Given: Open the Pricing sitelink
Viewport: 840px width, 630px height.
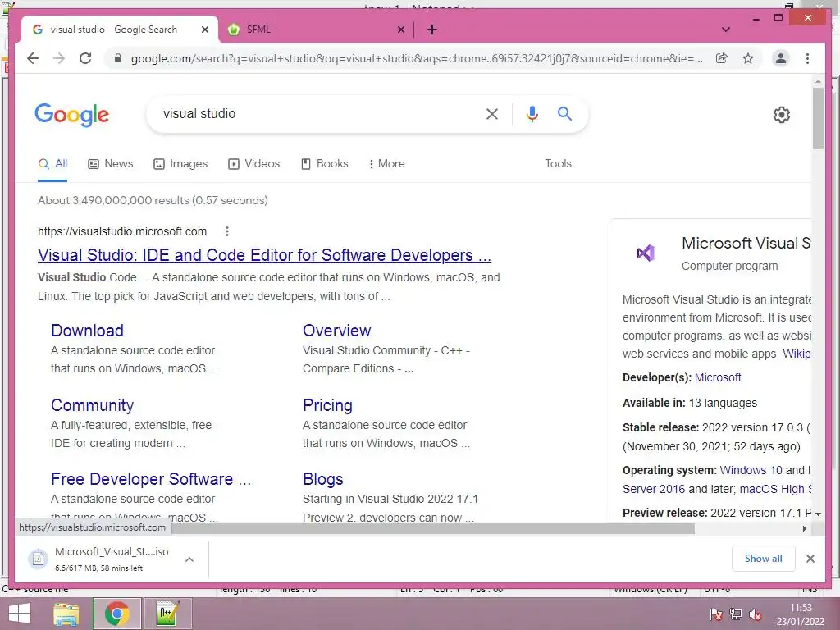Looking at the screenshot, I should pyautogui.click(x=327, y=405).
